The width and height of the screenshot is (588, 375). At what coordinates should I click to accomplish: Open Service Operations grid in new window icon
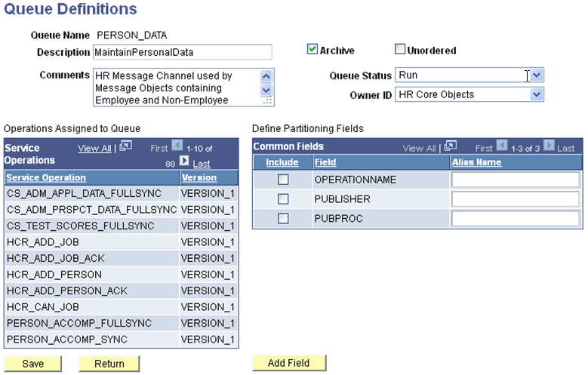125,146
